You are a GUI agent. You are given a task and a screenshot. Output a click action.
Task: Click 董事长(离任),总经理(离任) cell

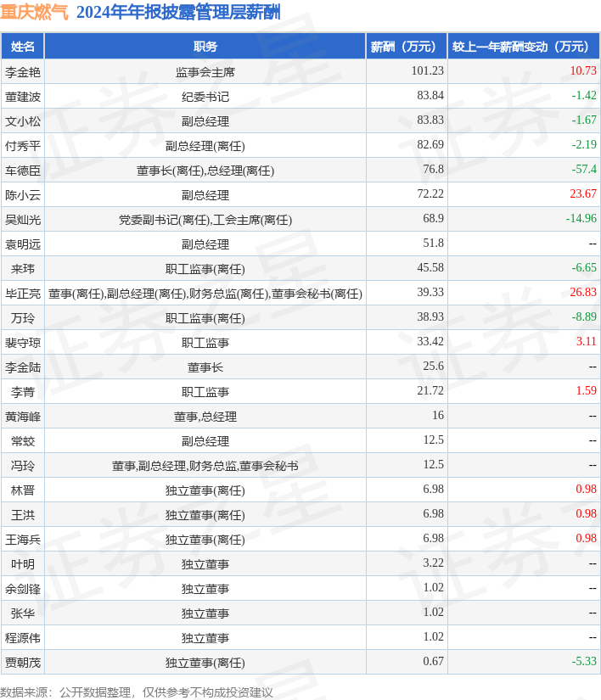click(x=205, y=170)
